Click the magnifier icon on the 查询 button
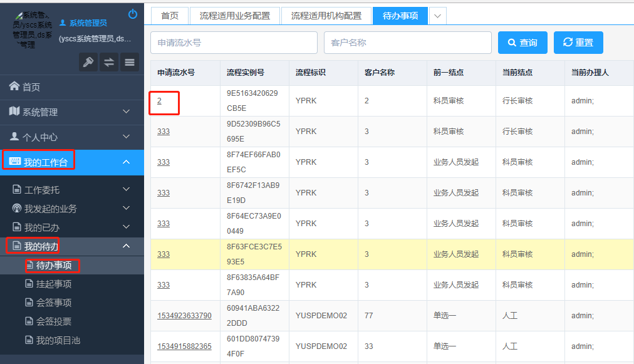This screenshot has width=634, height=364. point(511,42)
